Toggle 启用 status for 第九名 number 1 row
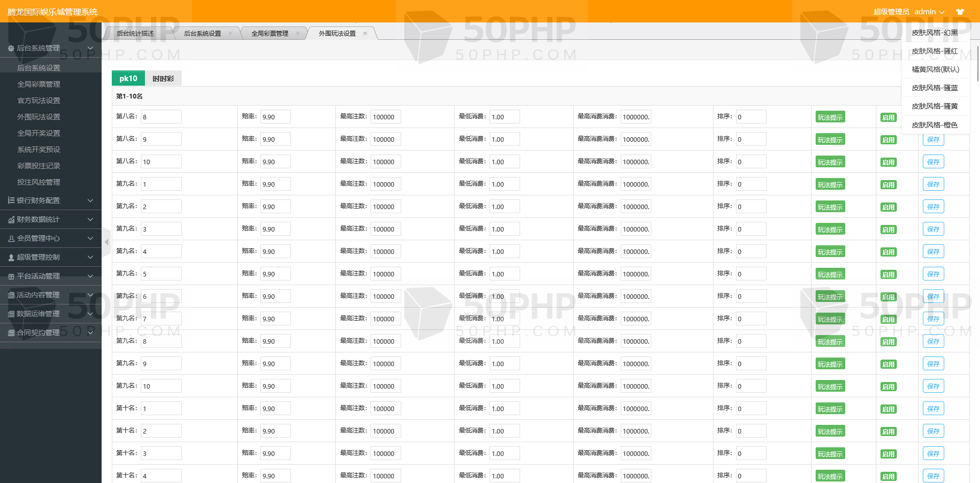This screenshot has width=980, height=483. (x=888, y=185)
